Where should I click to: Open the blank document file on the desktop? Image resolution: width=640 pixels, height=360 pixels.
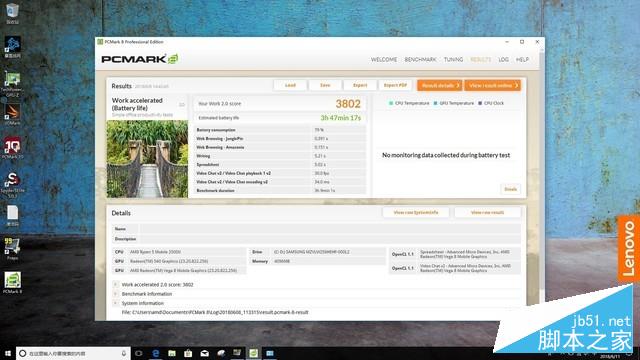click(12, 216)
